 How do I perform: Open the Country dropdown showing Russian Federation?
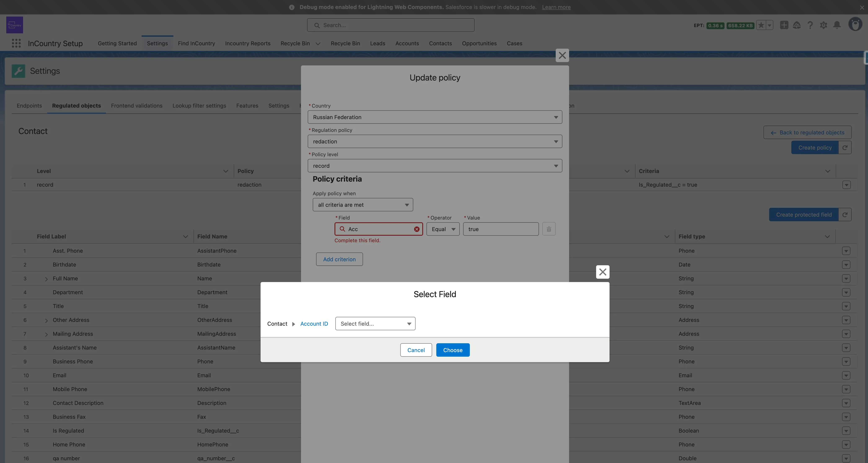[435, 117]
